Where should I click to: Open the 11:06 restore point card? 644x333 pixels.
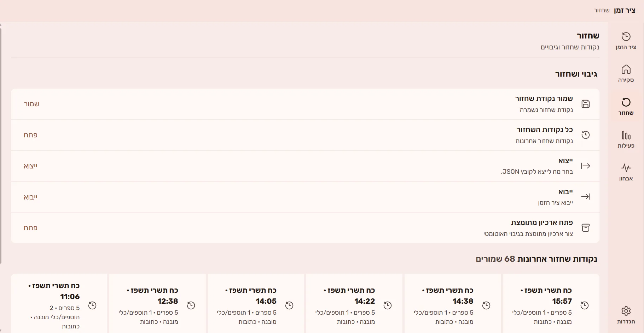click(x=59, y=303)
